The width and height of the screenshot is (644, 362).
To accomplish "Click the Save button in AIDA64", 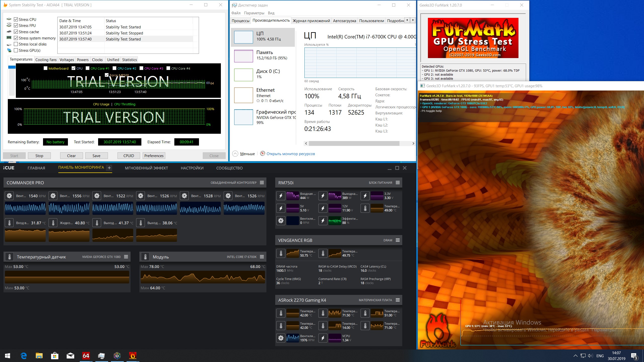I will pyautogui.click(x=96, y=156).
